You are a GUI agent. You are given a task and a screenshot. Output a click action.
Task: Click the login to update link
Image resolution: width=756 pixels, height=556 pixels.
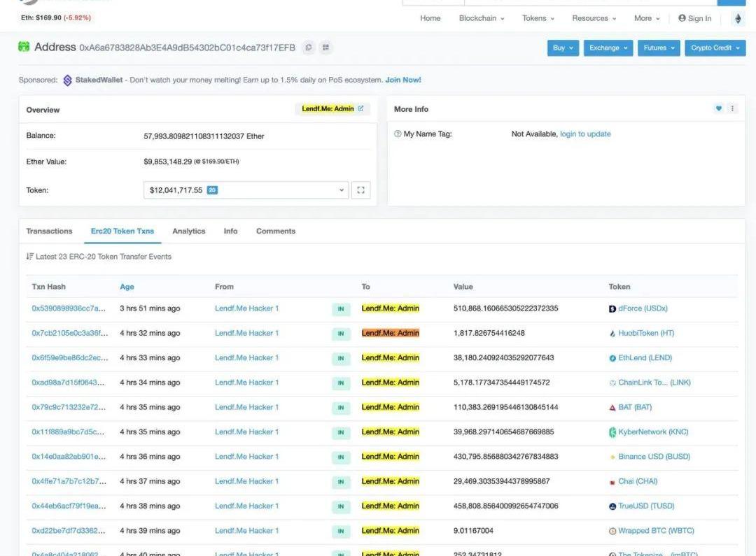585,134
